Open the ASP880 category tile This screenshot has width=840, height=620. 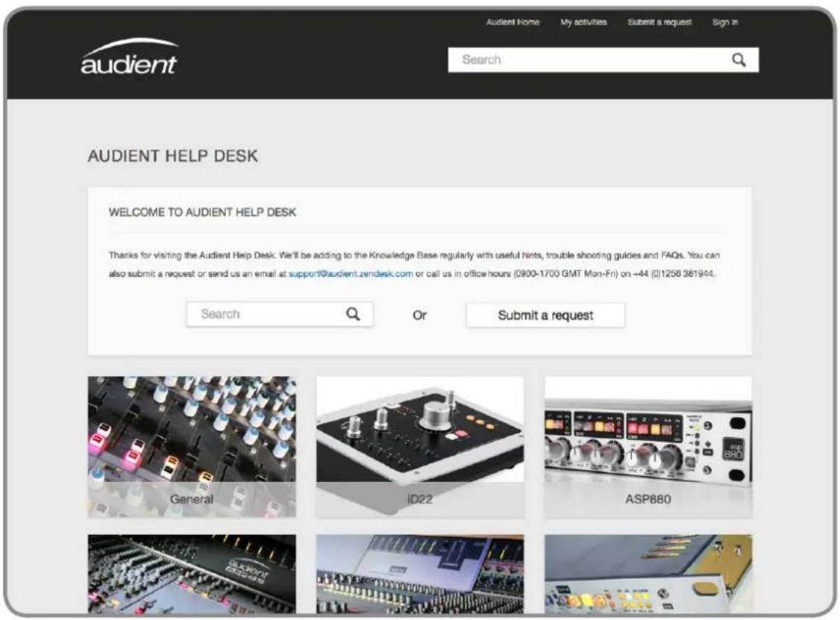(x=648, y=447)
